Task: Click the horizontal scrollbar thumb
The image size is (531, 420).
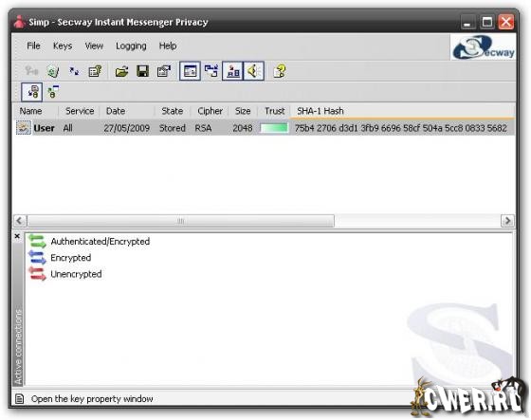Action: [x=180, y=221]
